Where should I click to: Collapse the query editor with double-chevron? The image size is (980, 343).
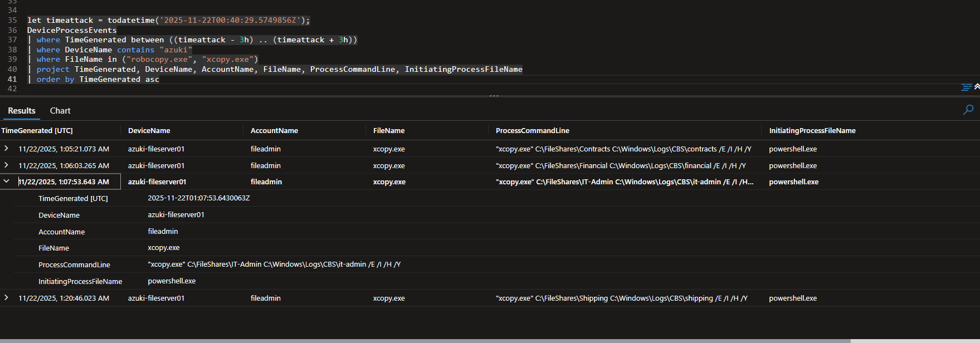tap(977, 87)
